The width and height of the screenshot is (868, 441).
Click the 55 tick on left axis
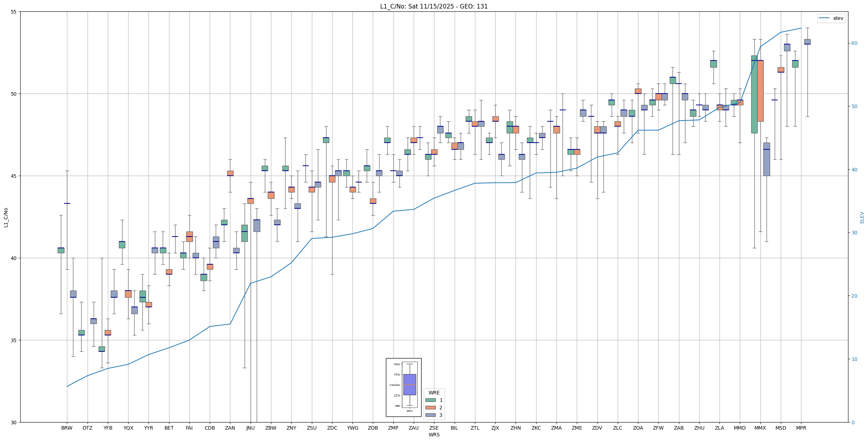click(14, 12)
